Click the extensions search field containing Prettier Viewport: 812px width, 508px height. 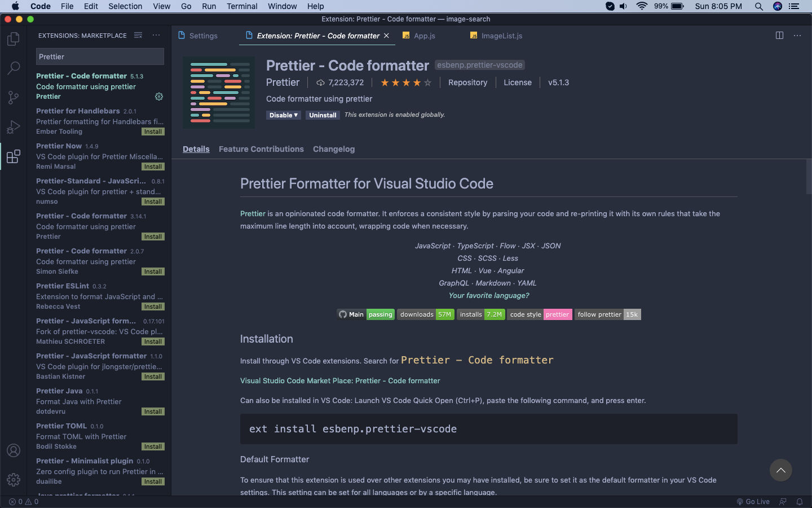point(100,56)
